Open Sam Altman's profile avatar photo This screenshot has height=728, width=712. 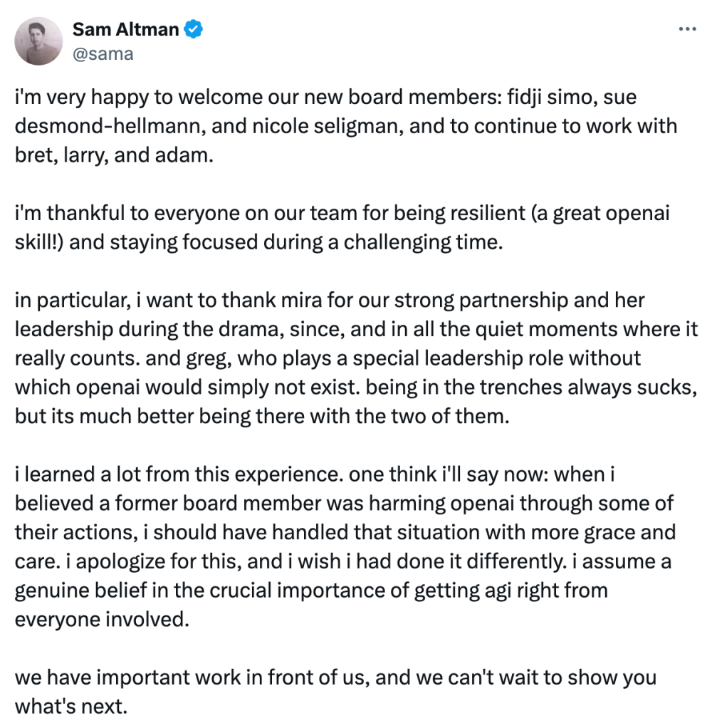pyautogui.click(x=38, y=41)
